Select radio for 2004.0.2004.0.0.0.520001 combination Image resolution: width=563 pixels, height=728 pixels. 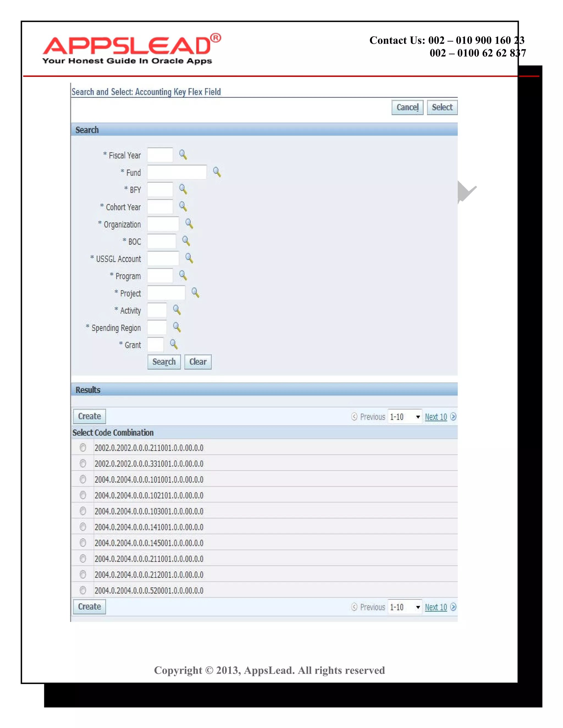(x=83, y=590)
